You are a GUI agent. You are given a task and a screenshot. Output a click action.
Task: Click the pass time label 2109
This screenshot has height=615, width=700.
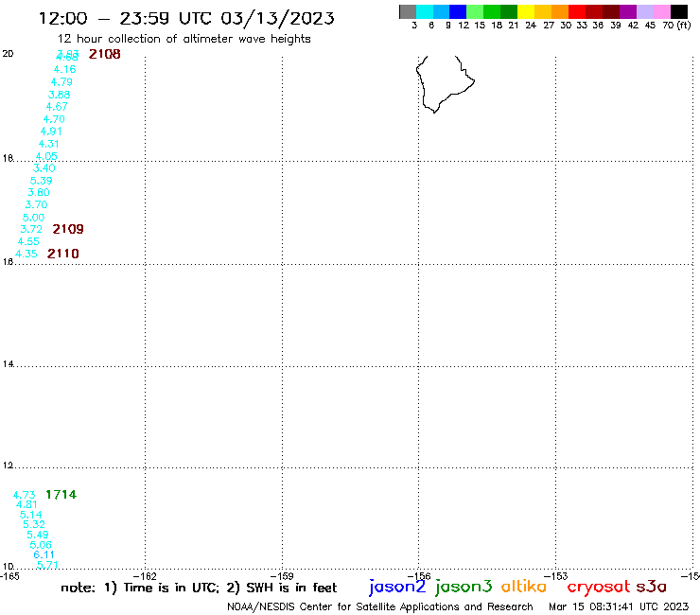[68, 229]
